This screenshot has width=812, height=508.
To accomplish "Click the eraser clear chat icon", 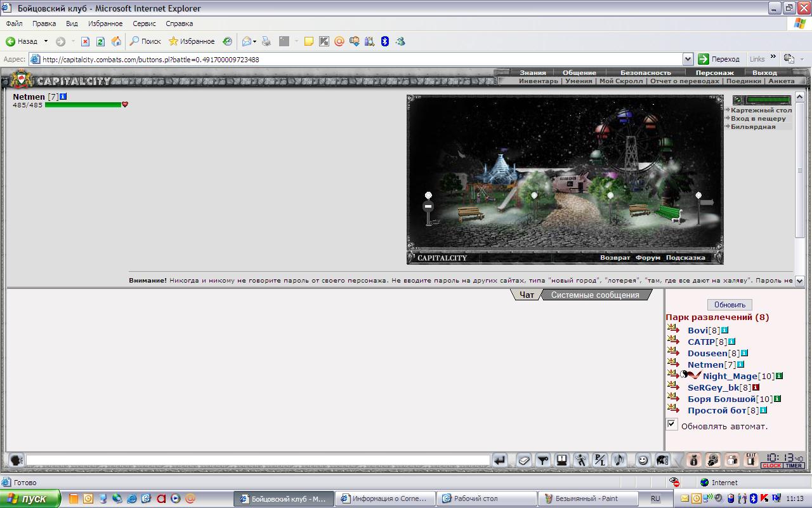I will click(x=524, y=460).
